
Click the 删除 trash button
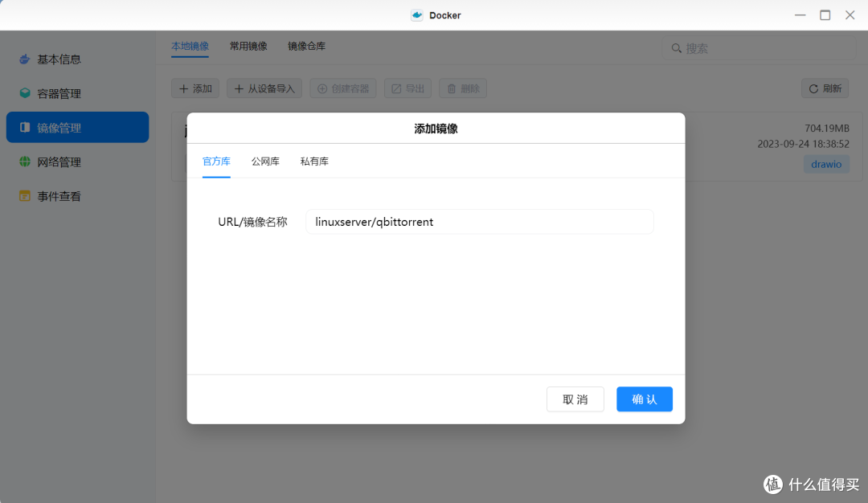464,88
